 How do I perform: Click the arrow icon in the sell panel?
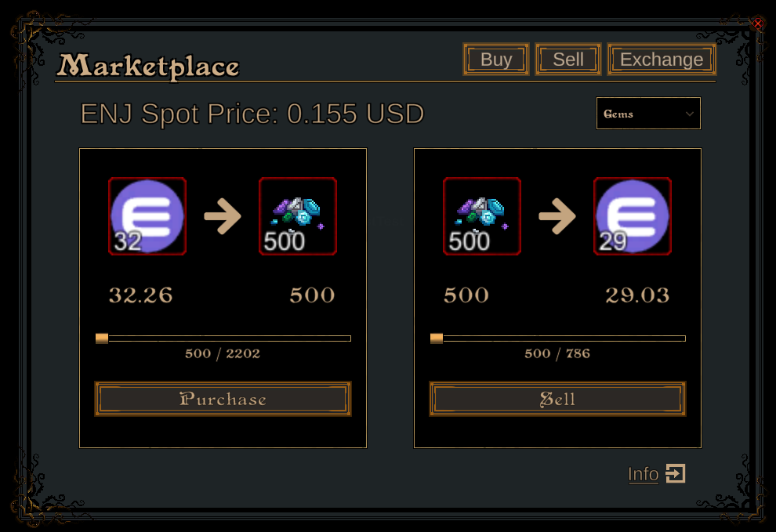[x=557, y=216]
